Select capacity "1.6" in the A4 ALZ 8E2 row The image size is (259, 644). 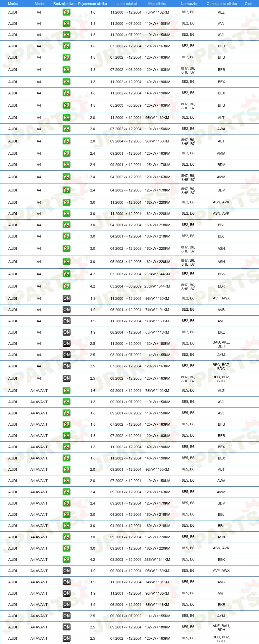[93, 12]
